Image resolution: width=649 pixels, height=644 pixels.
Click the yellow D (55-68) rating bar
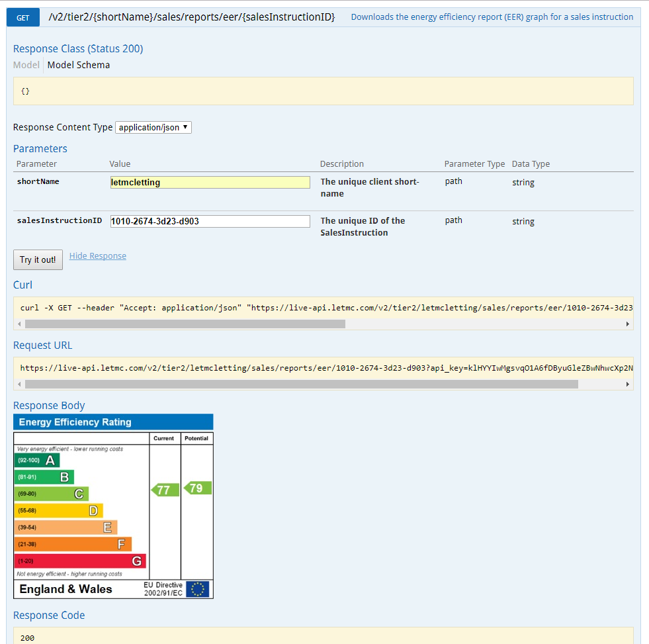point(58,511)
